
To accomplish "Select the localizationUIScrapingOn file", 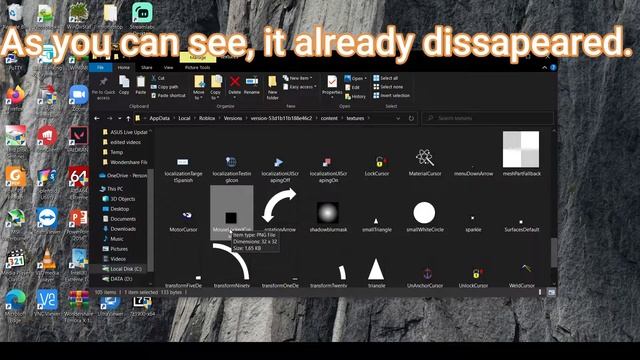I will pos(328,169).
